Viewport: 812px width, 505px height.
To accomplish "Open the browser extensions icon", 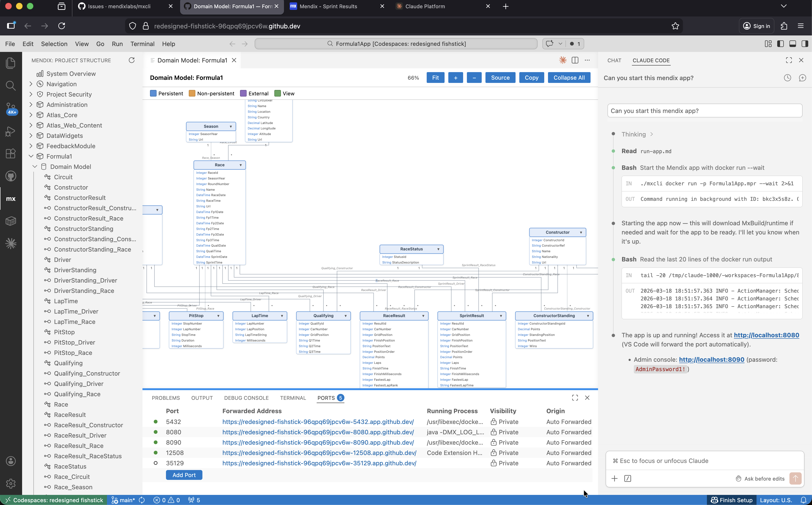I will tap(784, 26).
